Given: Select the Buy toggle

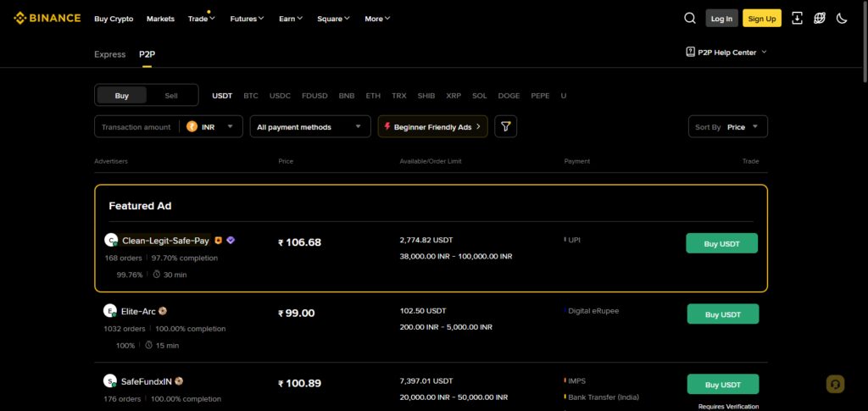Looking at the screenshot, I should (x=122, y=95).
